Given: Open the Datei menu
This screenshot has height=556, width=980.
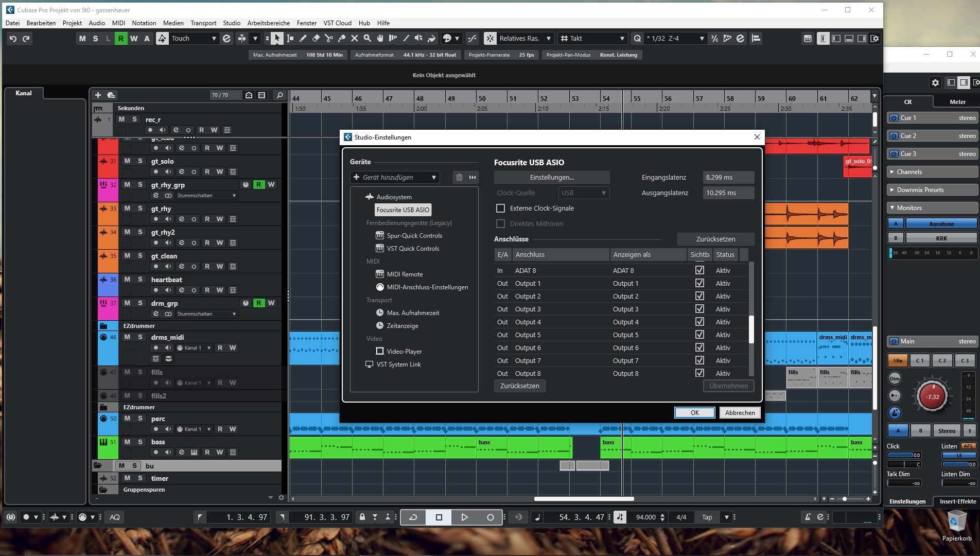Looking at the screenshot, I should click(12, 23).
